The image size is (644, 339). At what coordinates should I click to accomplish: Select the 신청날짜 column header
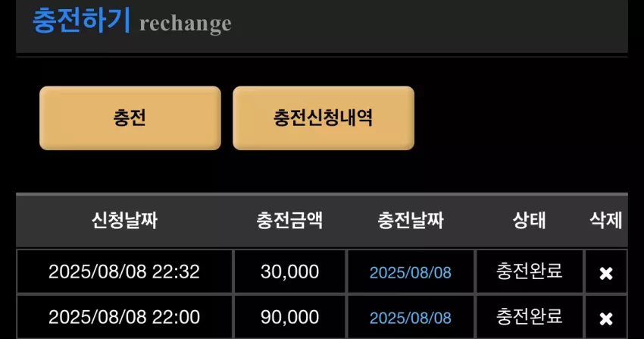[124, 220]
